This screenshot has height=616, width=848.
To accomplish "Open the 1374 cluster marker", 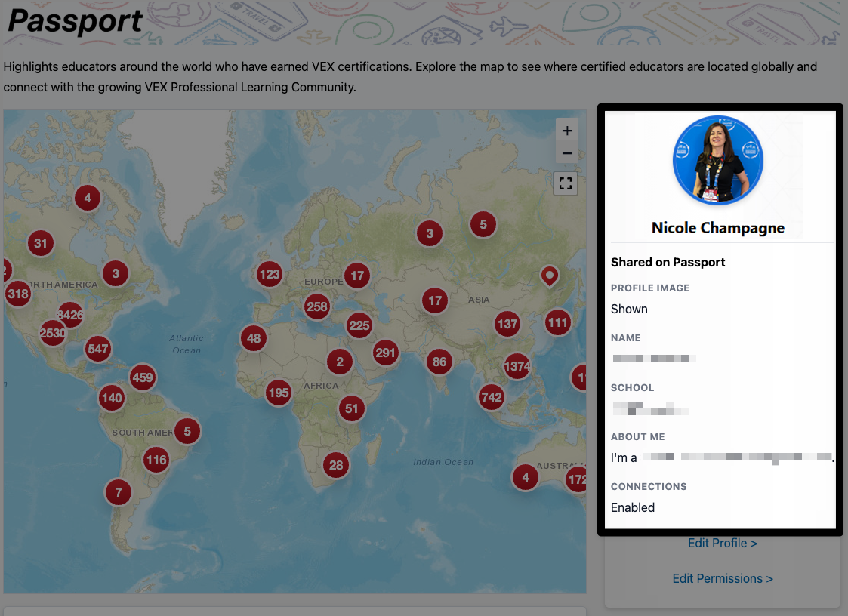I will tap(517, 366).
